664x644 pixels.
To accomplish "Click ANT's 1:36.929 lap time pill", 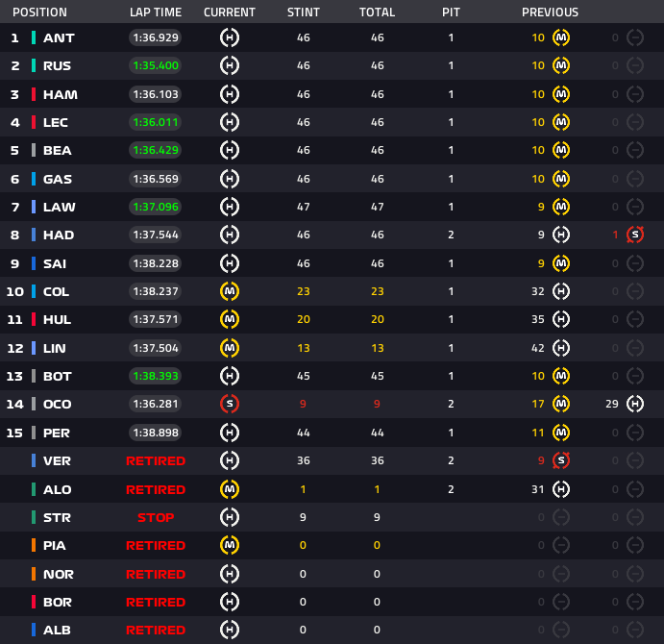I will [x=156, y=37].
